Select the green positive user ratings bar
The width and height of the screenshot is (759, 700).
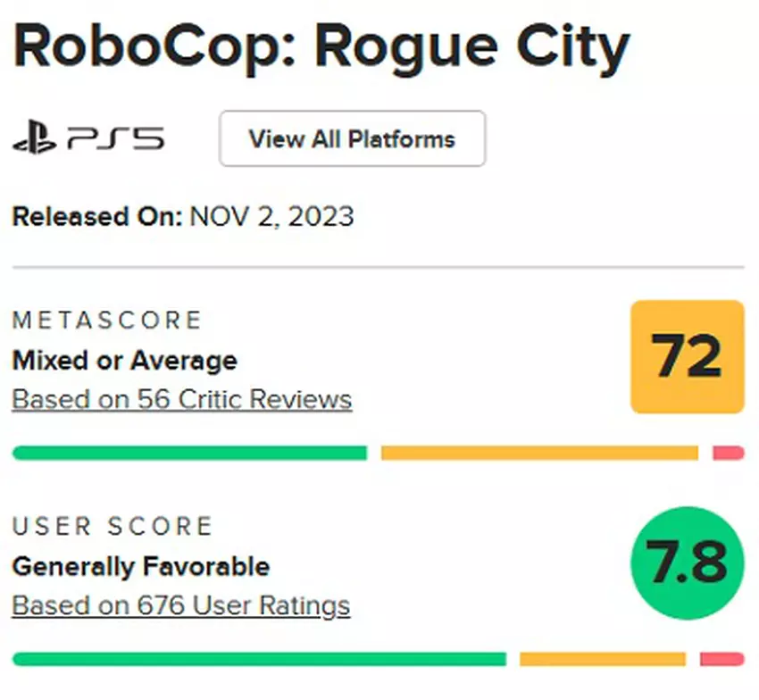point(259,659)
